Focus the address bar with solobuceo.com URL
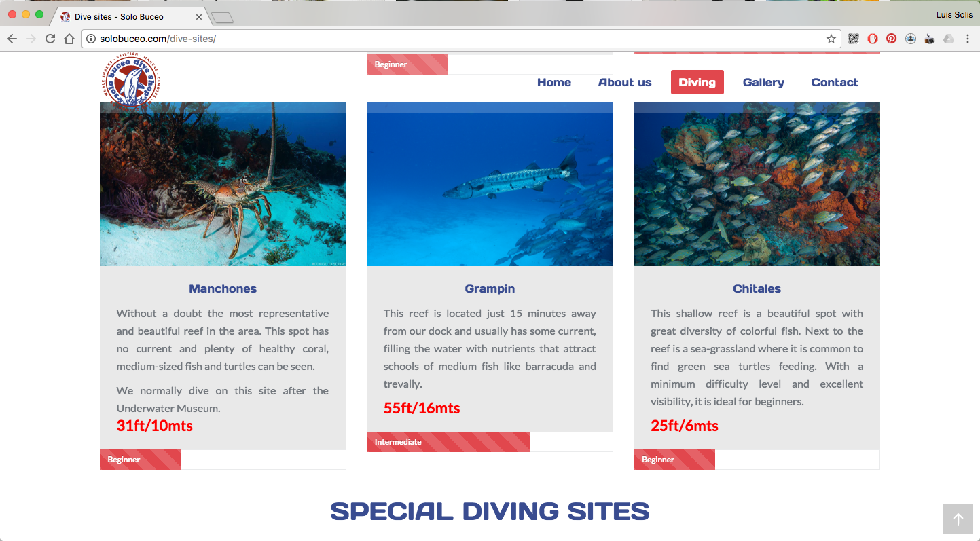Viewport: 980px width, 541px height. (455, 39)
